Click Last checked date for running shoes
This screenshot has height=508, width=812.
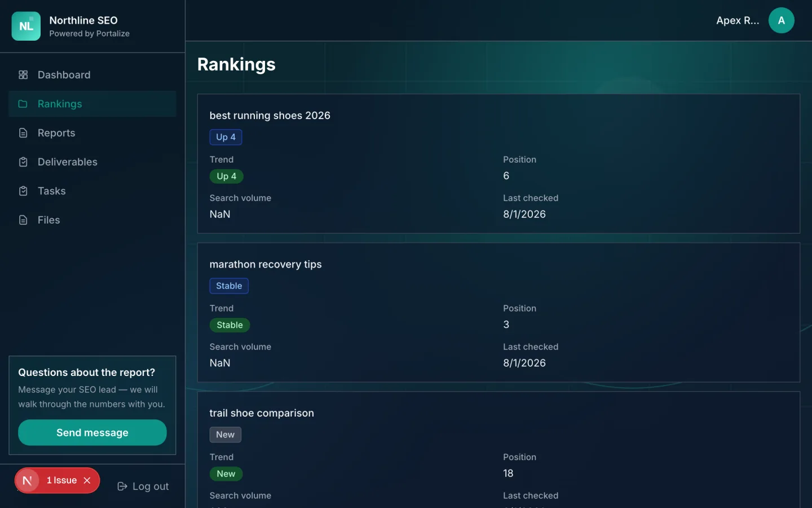point(524,214)
